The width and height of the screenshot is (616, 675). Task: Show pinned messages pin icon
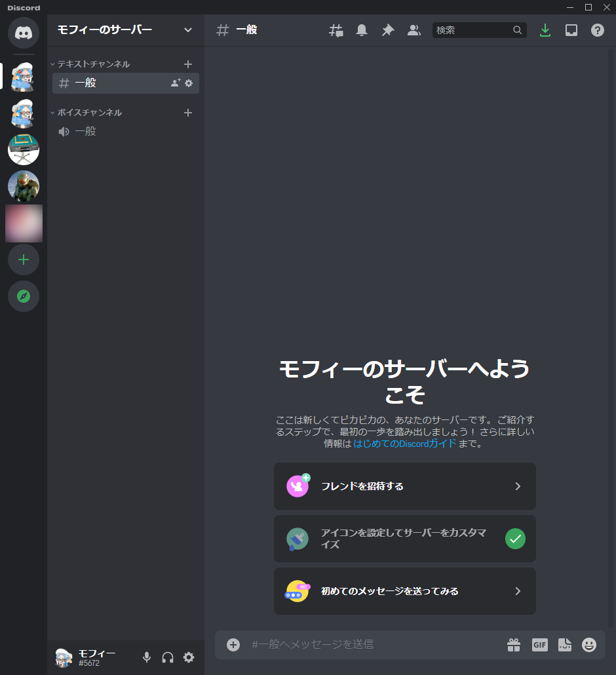point(388,30)
